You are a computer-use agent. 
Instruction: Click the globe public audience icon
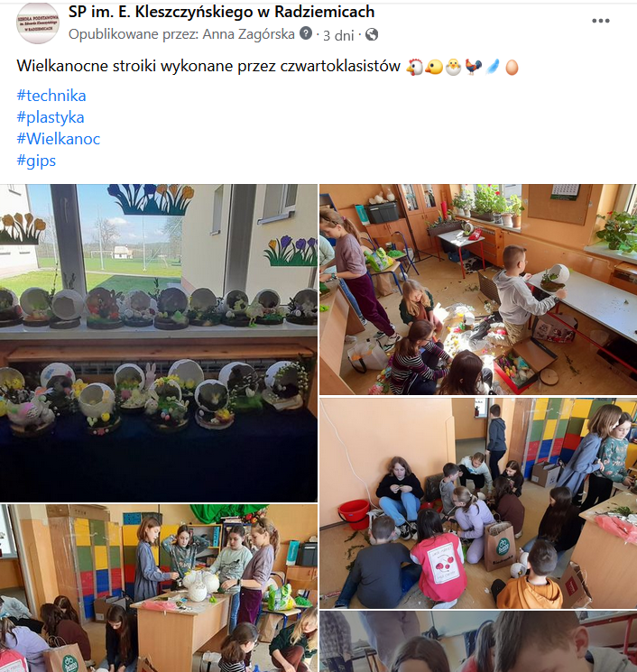pos(372,34)
